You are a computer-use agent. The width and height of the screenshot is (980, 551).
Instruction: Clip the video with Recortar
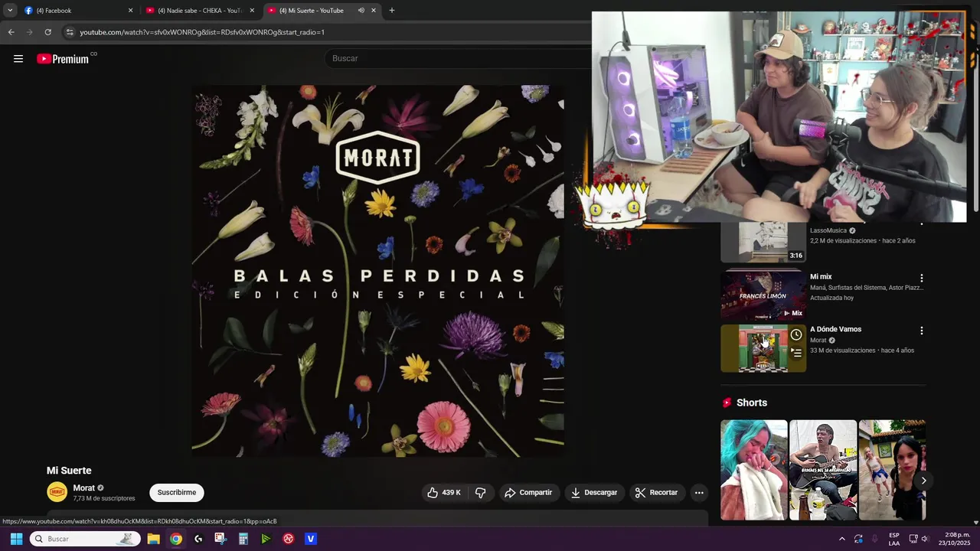657,493
